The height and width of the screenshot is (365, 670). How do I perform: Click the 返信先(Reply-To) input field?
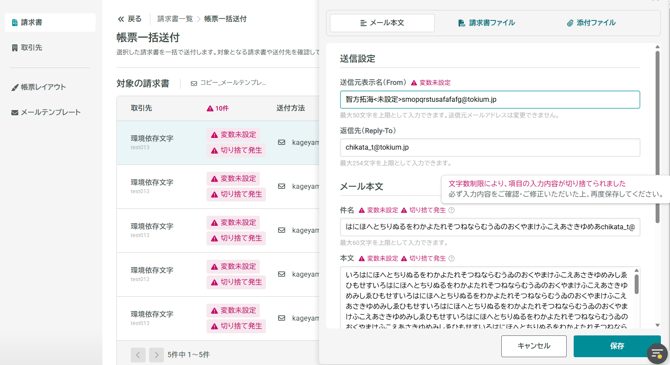click(x=490, y=147)
